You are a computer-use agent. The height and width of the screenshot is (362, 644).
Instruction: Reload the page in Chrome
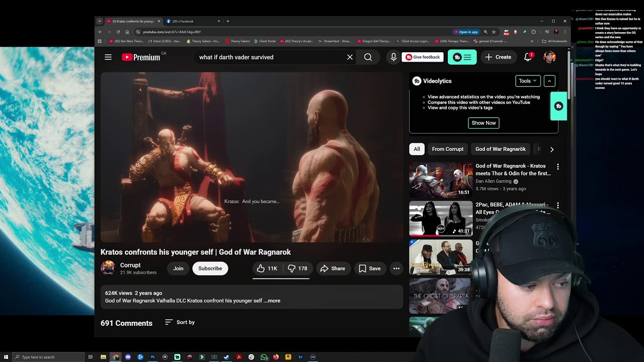[x=118, y=32]
